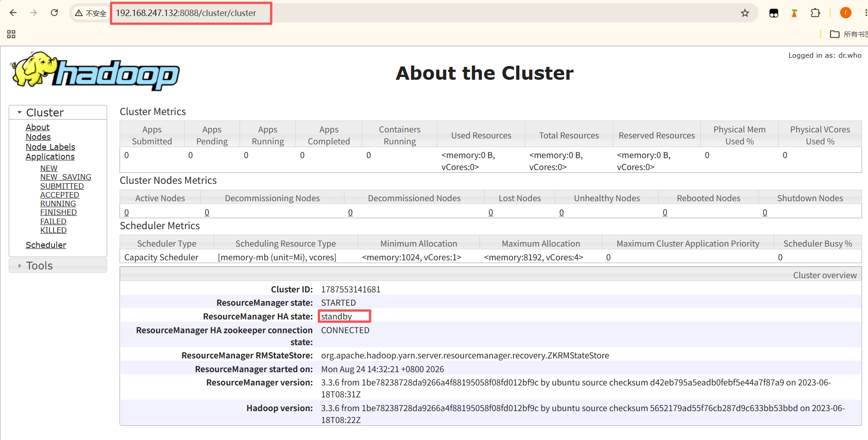Bookmark page with the star icon
Viewport: 868px width, 440px height.
745,13
